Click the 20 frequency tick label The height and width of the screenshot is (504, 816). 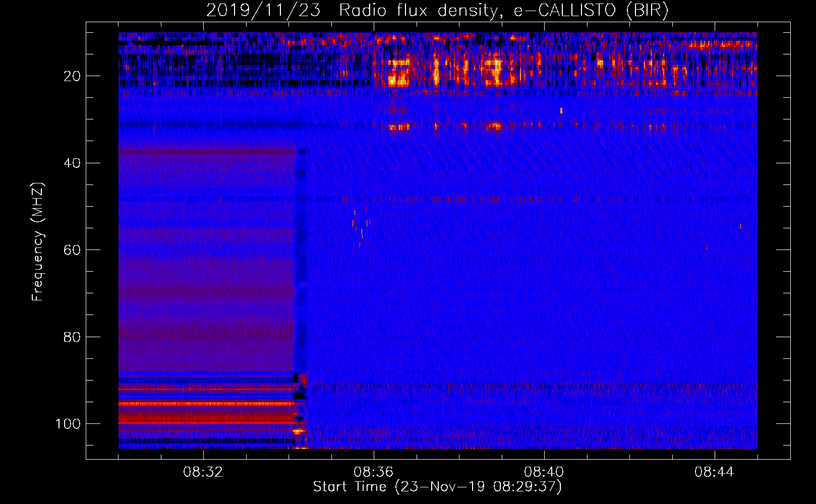pos(73,76)
